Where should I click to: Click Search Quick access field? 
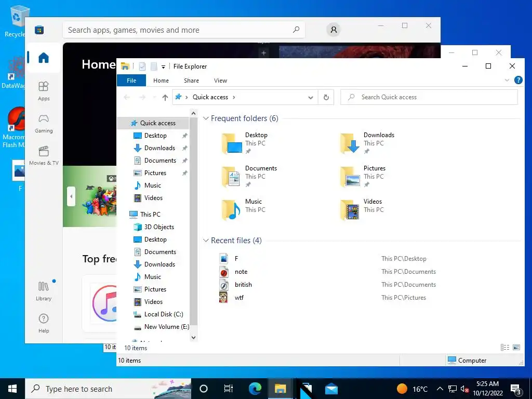429,97
